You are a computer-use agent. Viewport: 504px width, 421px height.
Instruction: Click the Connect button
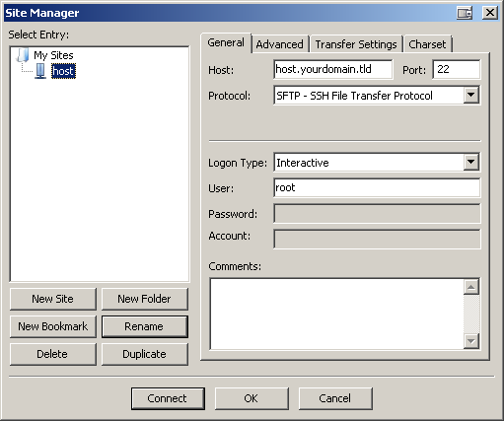(x=168, y=398)
